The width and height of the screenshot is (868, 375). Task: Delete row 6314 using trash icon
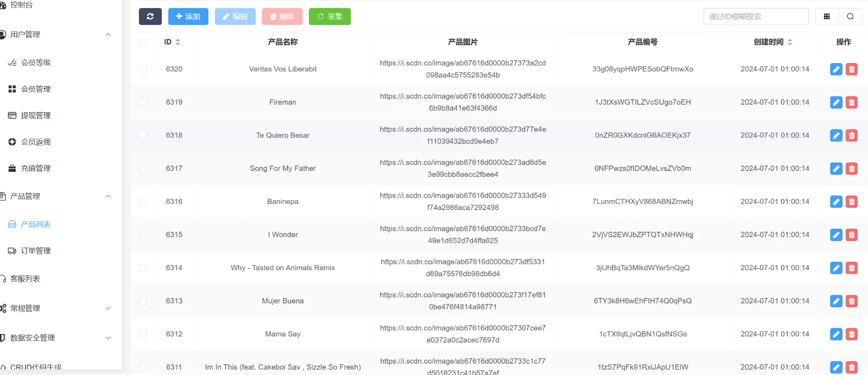pyautogui.click(x=851, y=268)
